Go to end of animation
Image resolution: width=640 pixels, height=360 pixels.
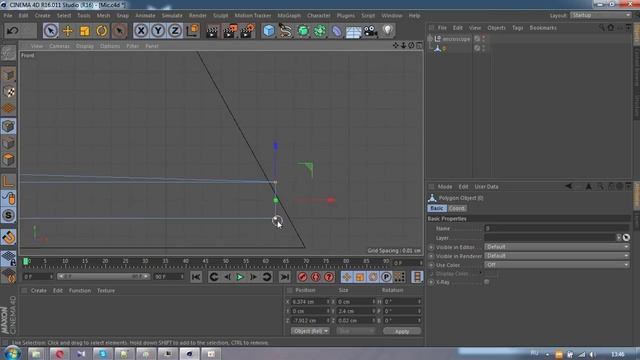[285, 277]
